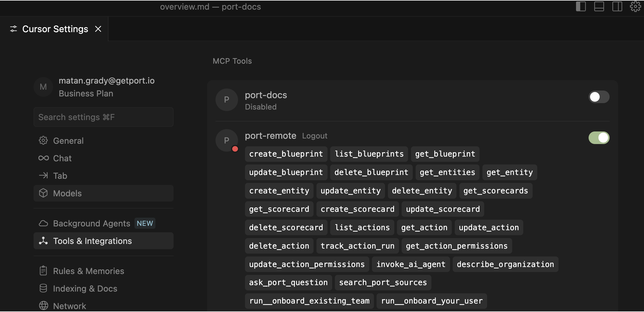Switch to the Cursor Settings tab
Image resolution: width=644 pixels, height=312 pixels.
[55, 29]
